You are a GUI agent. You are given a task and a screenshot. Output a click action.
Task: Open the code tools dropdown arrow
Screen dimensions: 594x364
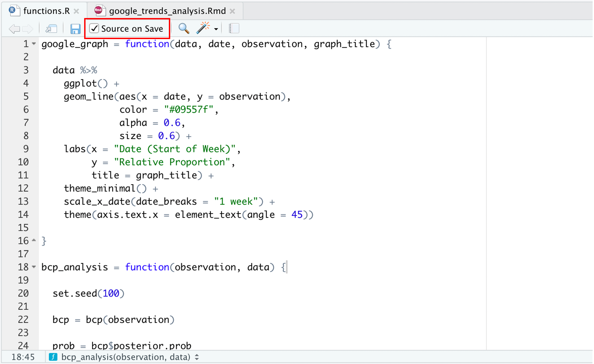[x=216, y=29]
